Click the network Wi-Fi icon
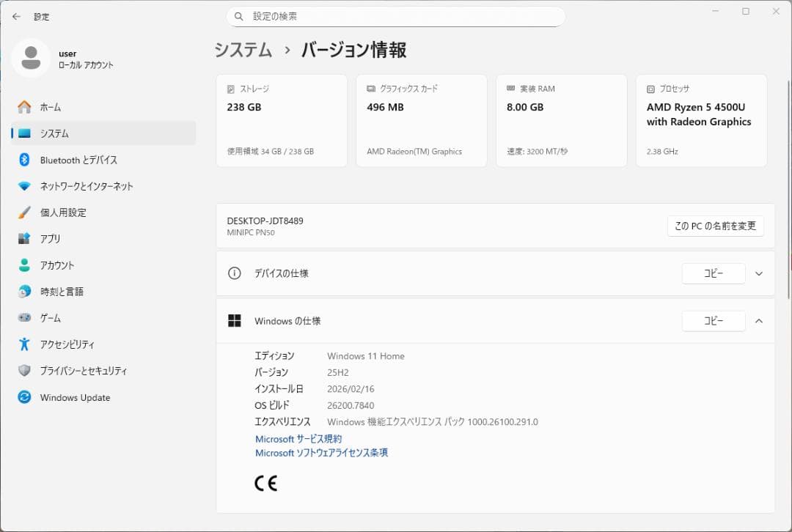The height and width of the screenshot is (532, 792). (24, 186)
